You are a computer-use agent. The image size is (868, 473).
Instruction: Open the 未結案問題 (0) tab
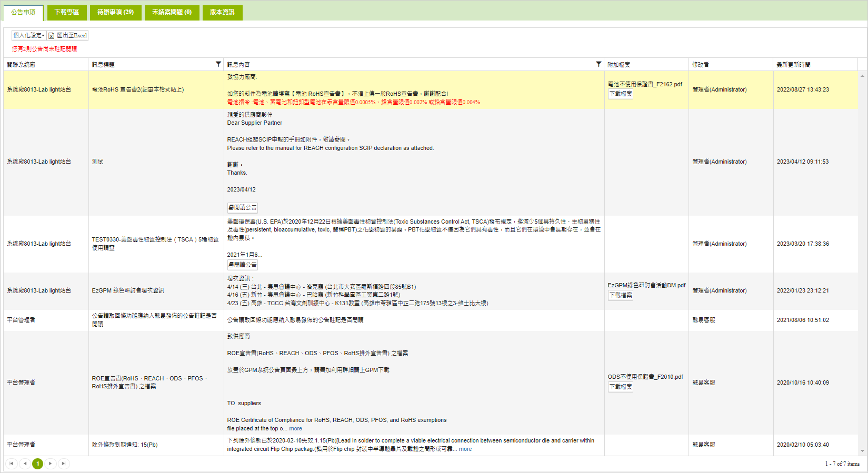coord(172,12)
